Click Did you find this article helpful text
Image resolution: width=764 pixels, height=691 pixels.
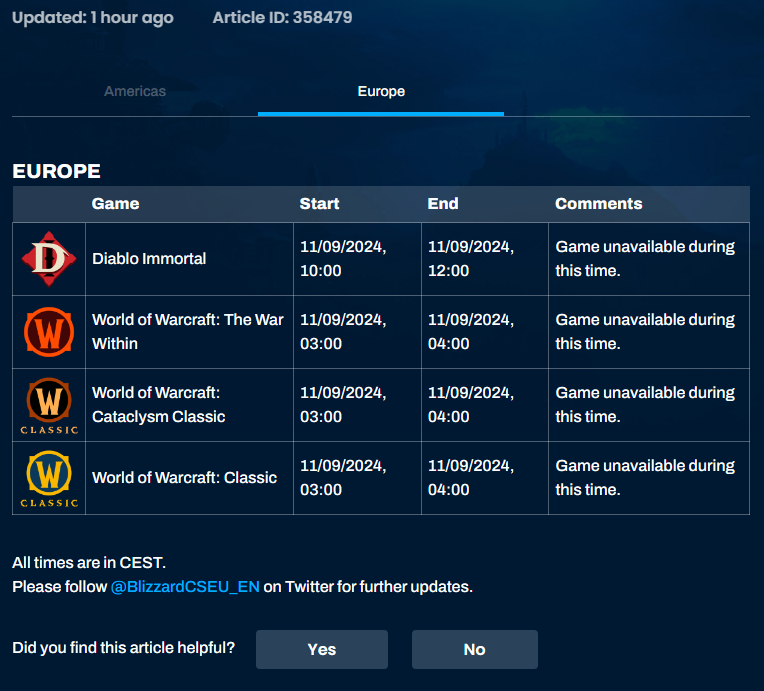pos(123,647)
